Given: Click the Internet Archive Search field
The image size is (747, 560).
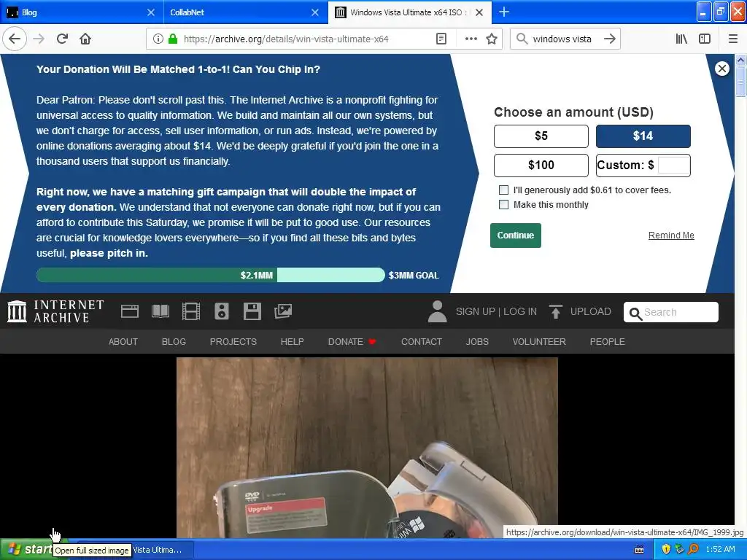Looking at the screenshot, I should [671, 312].
